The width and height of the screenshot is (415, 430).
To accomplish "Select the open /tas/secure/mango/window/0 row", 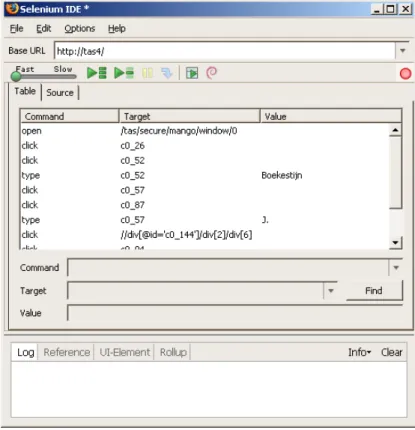I will coord(205,131).
